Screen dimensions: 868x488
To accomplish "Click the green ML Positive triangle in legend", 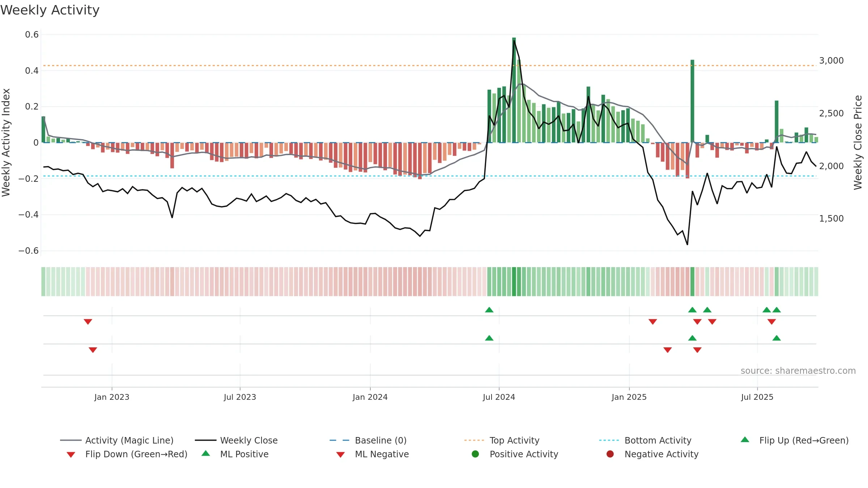I will point(206,453).
